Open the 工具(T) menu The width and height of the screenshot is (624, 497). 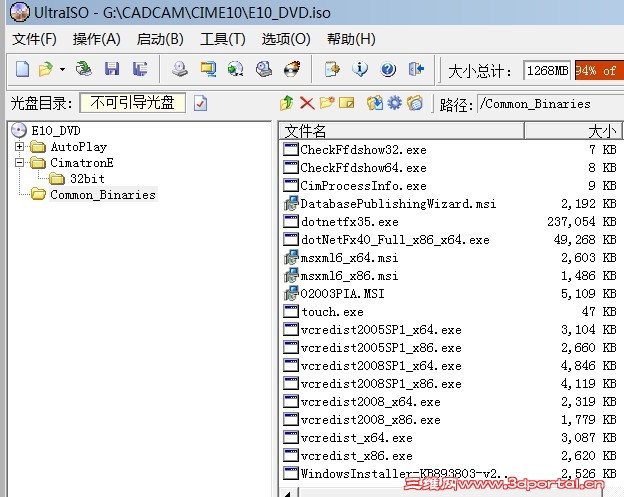click(x=223, y=39)
